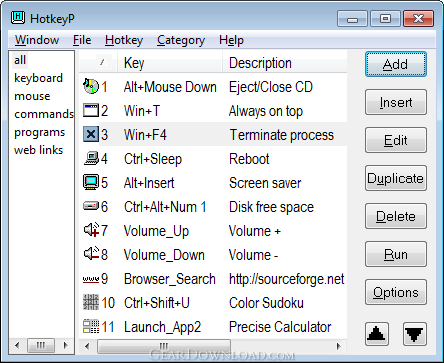Select the Screen saver monitor icon
Viewport: 444px width, 363px height.
click(x=91, y=182)
